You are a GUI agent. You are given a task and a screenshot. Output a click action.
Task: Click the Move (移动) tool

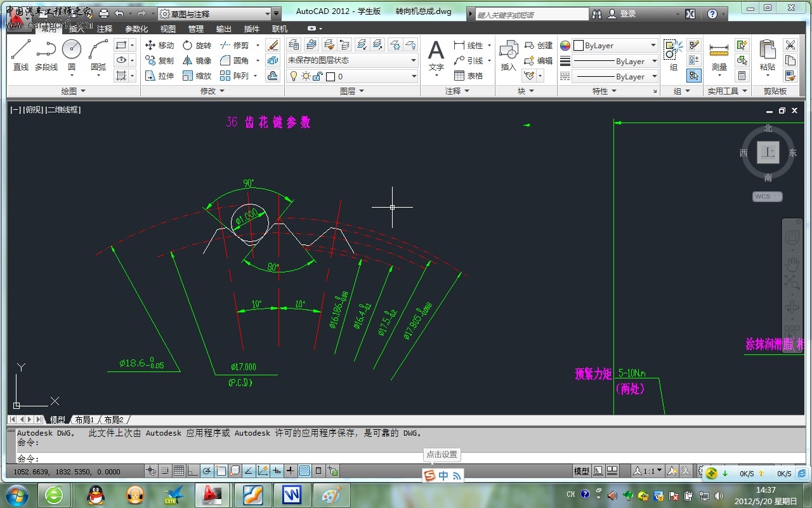point(159,45)
